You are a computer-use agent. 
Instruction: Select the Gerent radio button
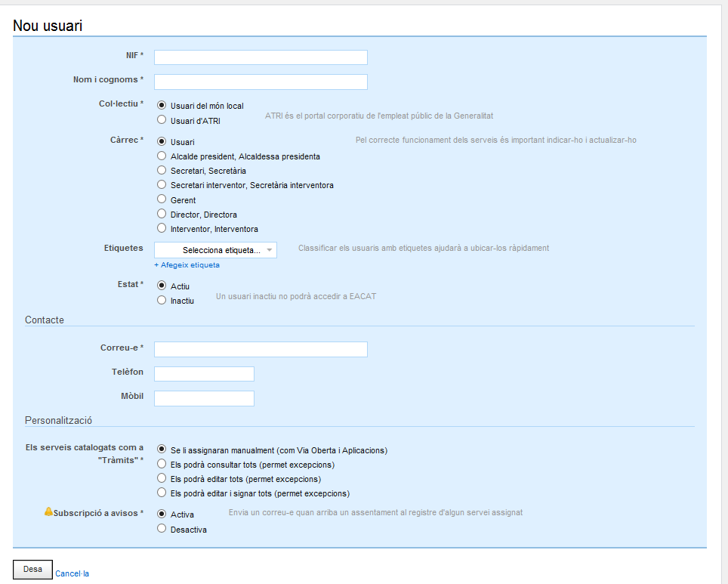tap(162, 199)
